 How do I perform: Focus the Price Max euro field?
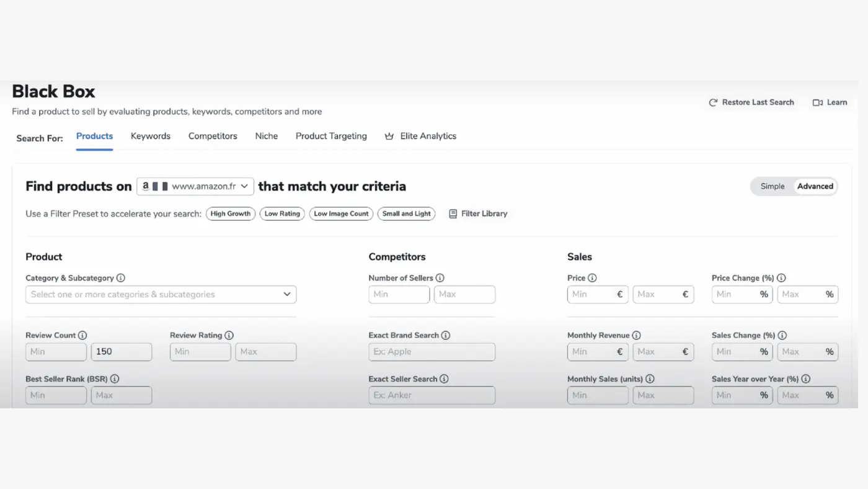click(x=663, y=294)
